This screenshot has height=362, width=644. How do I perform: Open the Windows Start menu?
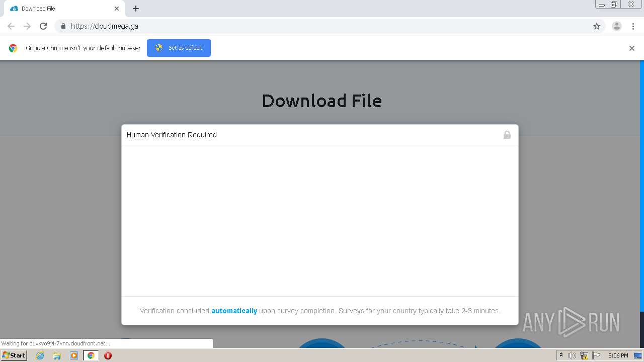(x=14, y=355)
